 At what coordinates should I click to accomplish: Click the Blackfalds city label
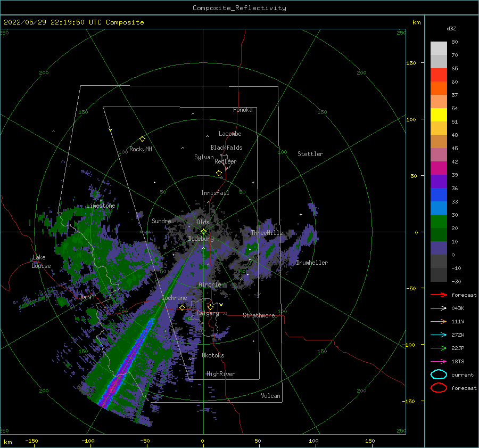click(x=226, y=148)
